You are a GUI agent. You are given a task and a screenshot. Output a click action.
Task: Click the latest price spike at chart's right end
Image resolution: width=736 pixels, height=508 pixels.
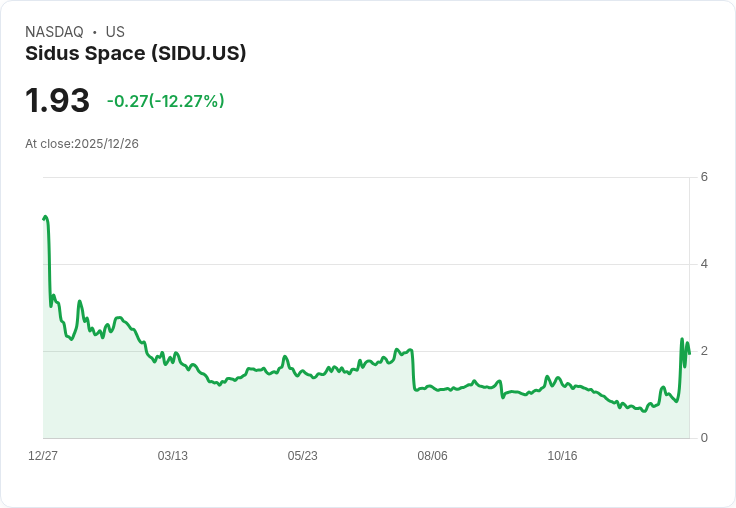click(682, 340)
